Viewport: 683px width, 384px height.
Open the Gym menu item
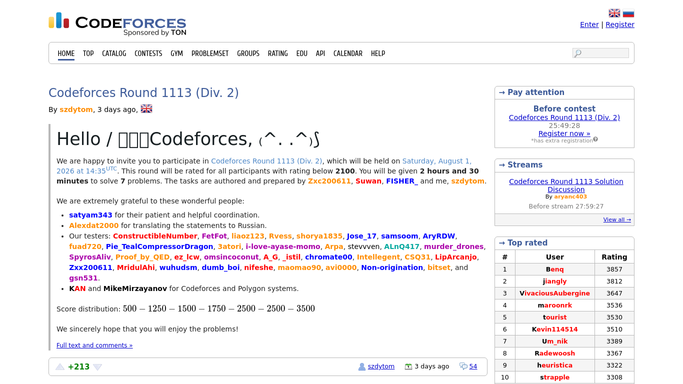click(176, 53)
